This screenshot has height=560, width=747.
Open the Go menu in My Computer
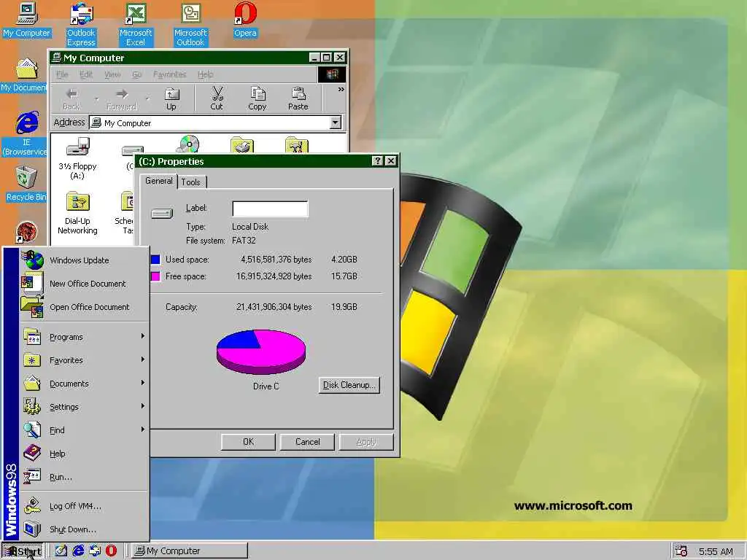136,74
